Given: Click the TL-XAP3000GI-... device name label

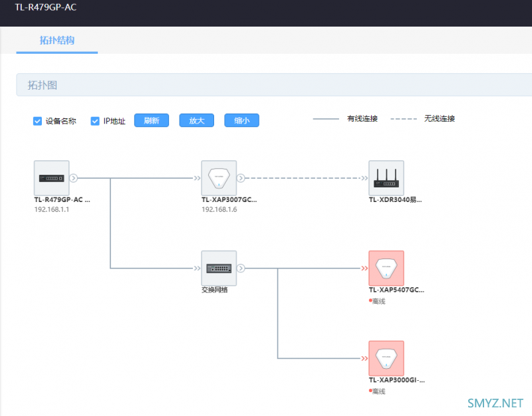Looking at the screenshot, I should tap(397, 380).
